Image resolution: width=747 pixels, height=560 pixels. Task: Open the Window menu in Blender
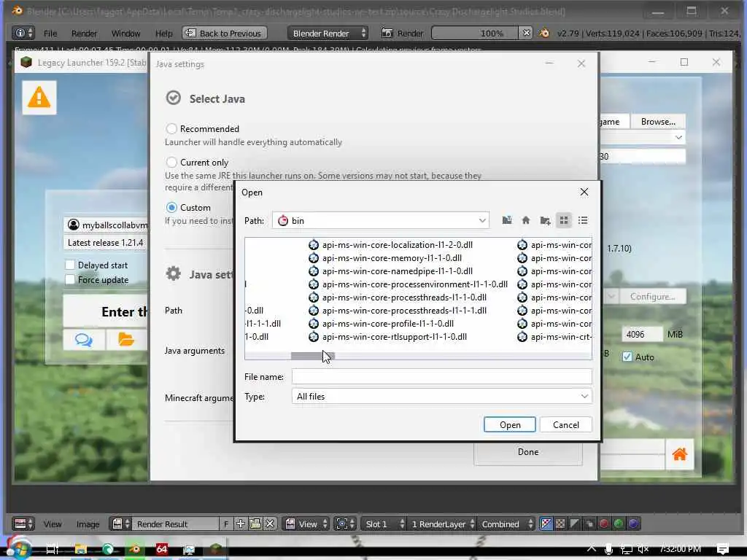click(125, 34)
